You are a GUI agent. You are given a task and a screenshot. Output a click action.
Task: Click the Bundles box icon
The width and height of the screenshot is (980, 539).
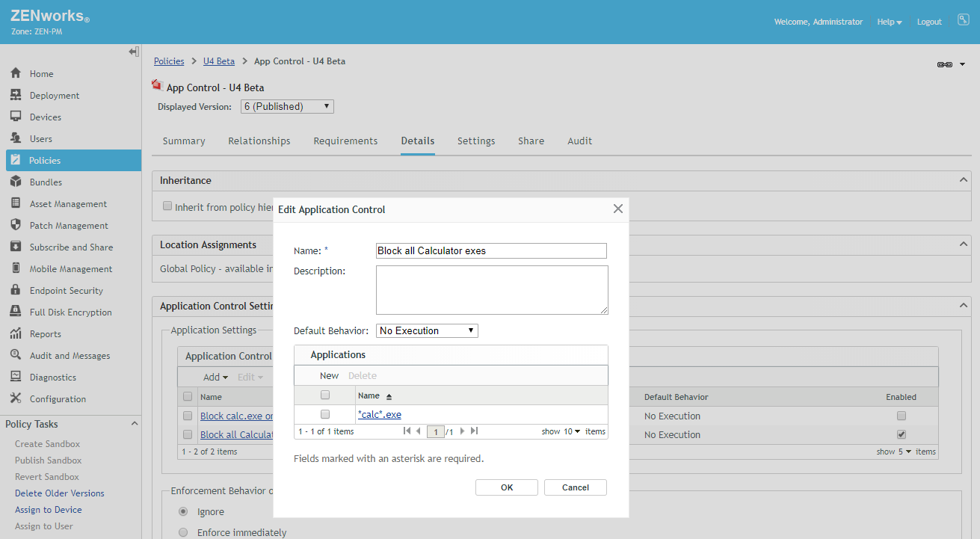[15, 182]
